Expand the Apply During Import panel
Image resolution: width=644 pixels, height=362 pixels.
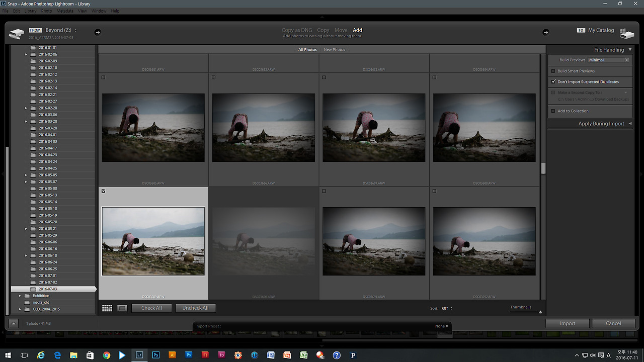click(x=630, y=124)
